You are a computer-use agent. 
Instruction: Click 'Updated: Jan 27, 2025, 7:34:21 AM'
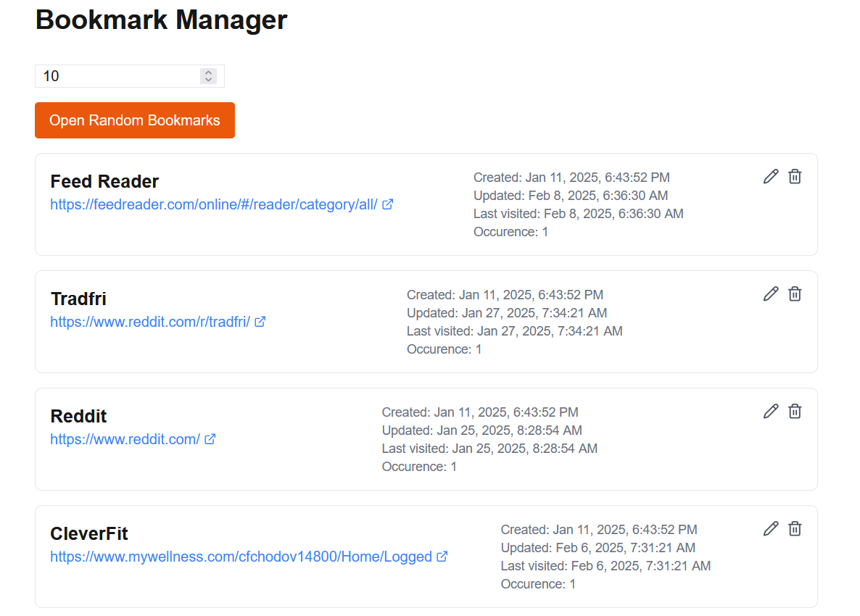[x=507, y=313]
